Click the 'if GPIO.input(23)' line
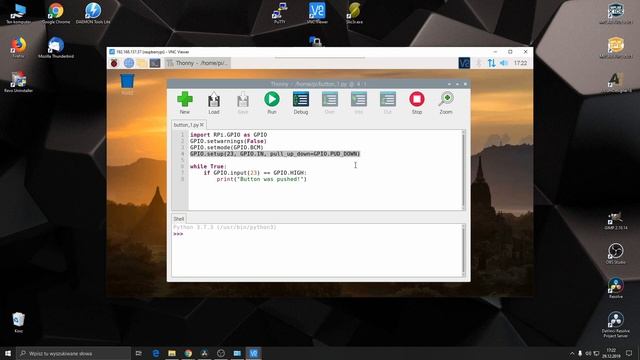 [255, 173]
